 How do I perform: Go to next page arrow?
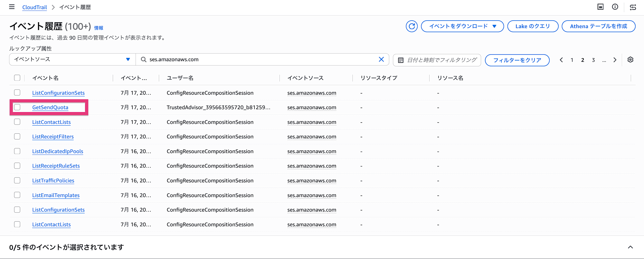tap(615, 60)
